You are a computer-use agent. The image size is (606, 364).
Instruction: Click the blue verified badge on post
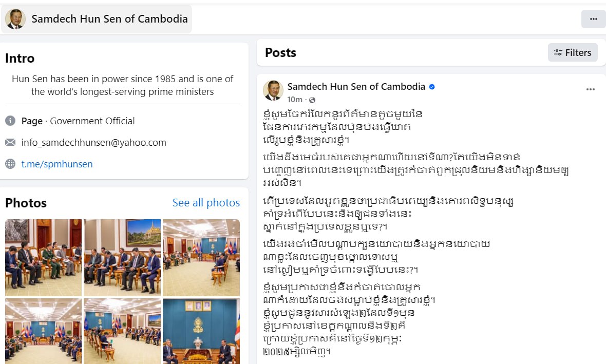432,87
